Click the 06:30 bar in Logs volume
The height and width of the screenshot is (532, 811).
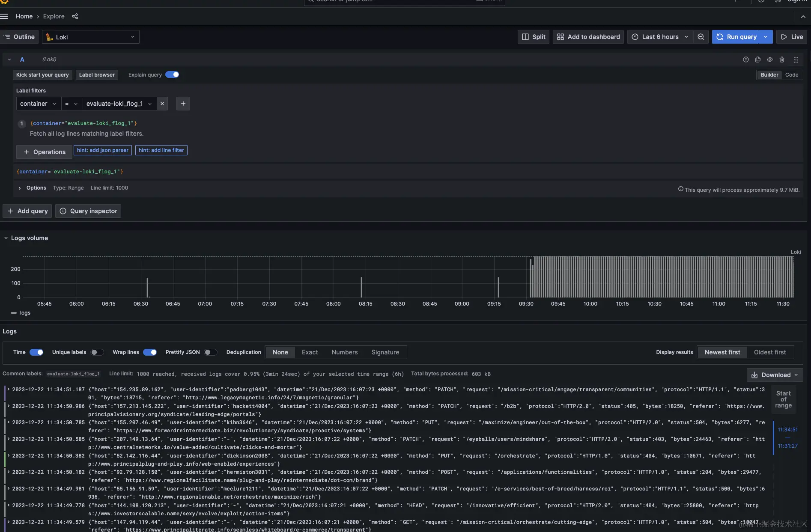pyautogui.click(x=147, y=288)
